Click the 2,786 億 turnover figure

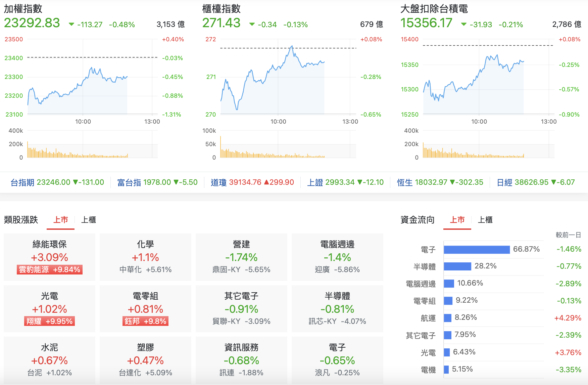pos(567,24)
